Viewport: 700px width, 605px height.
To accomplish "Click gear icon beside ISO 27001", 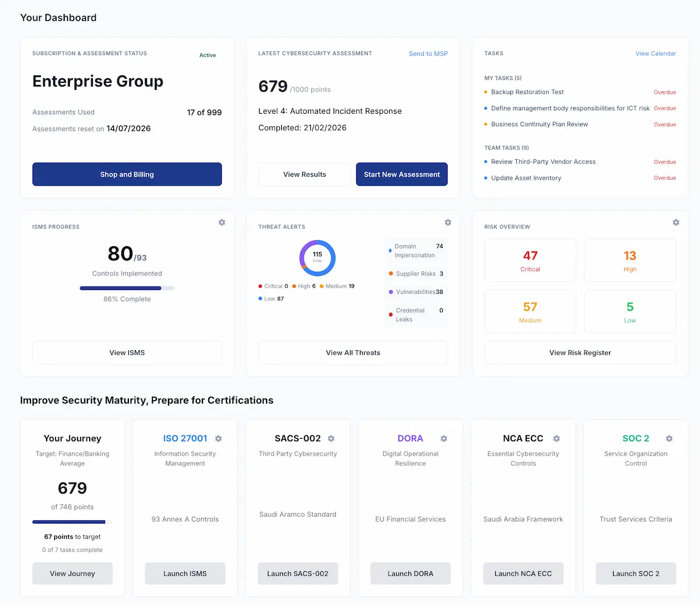I will [x=218, y=438].
